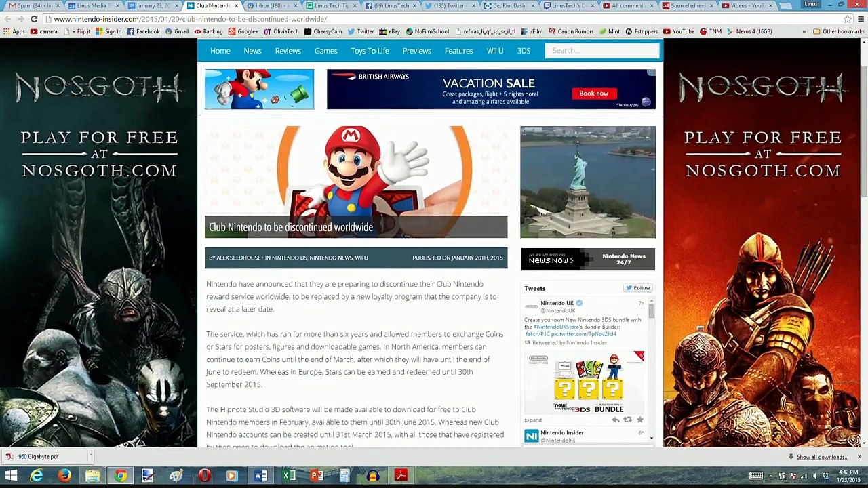This screenshot has width=868, height=488.
Task: Close the Club Nintendo browser tab
Action: pyautogui.click(x=236, y=6)
